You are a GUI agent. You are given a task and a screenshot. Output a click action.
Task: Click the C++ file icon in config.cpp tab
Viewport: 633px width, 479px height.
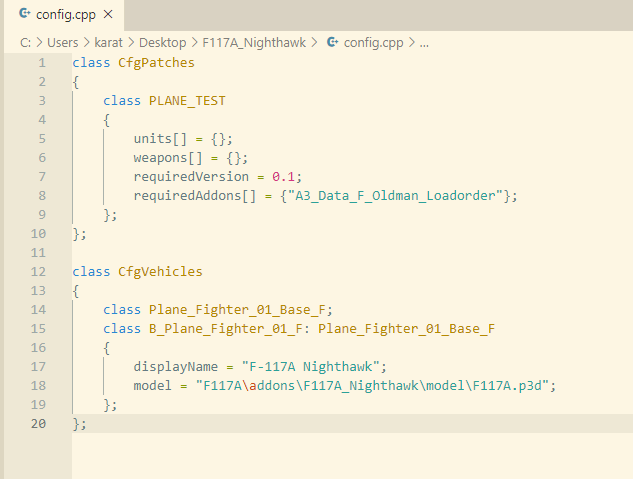pyautogui.click(x=25, y=14)
